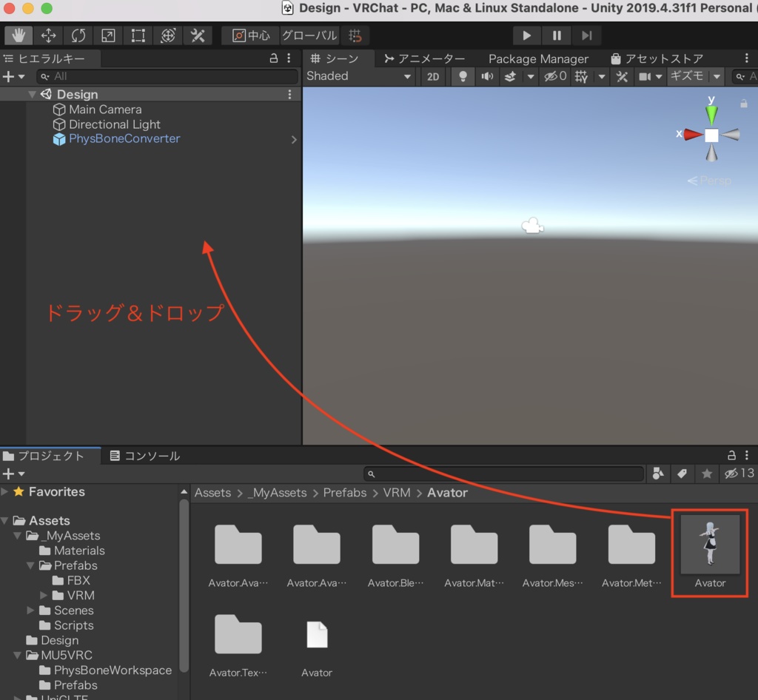Expand the VRM folder in the Project panel
The image size is (758, 700).
[x=43, y=595]
